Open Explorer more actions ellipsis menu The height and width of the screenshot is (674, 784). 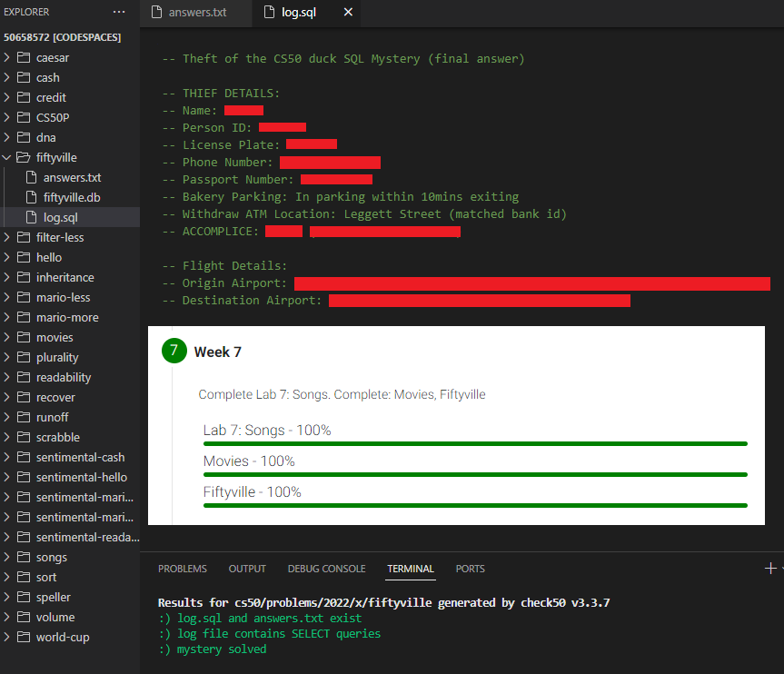119,12
